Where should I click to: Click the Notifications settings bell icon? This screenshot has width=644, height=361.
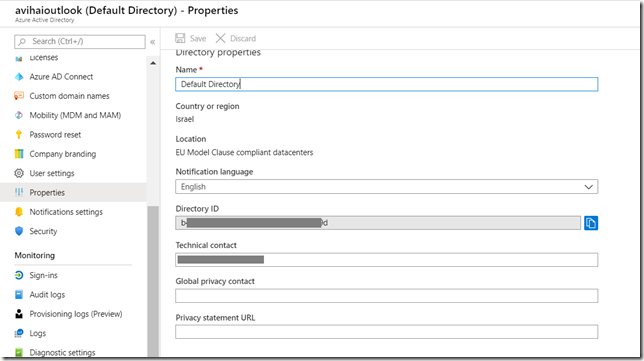(x=19, y=212)
